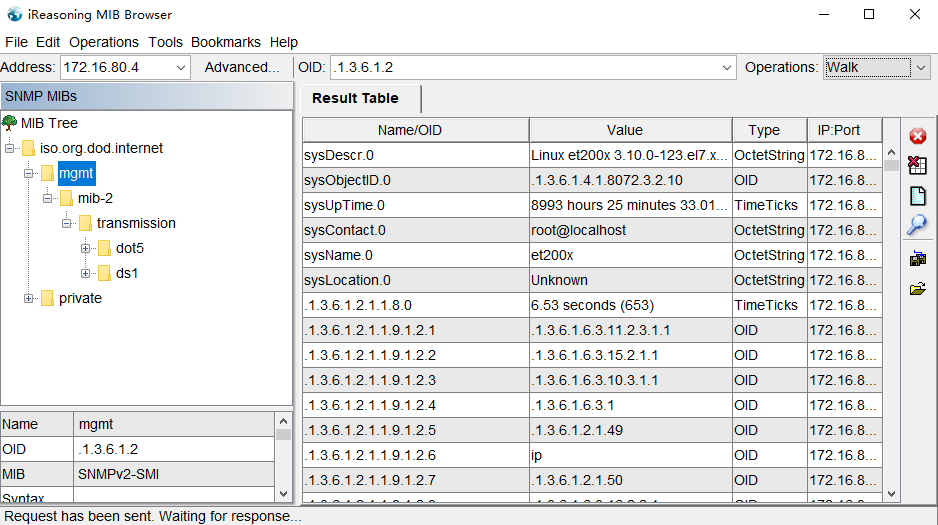Collapse the iso.org.dod.internet node

click(x=10, y=148)
